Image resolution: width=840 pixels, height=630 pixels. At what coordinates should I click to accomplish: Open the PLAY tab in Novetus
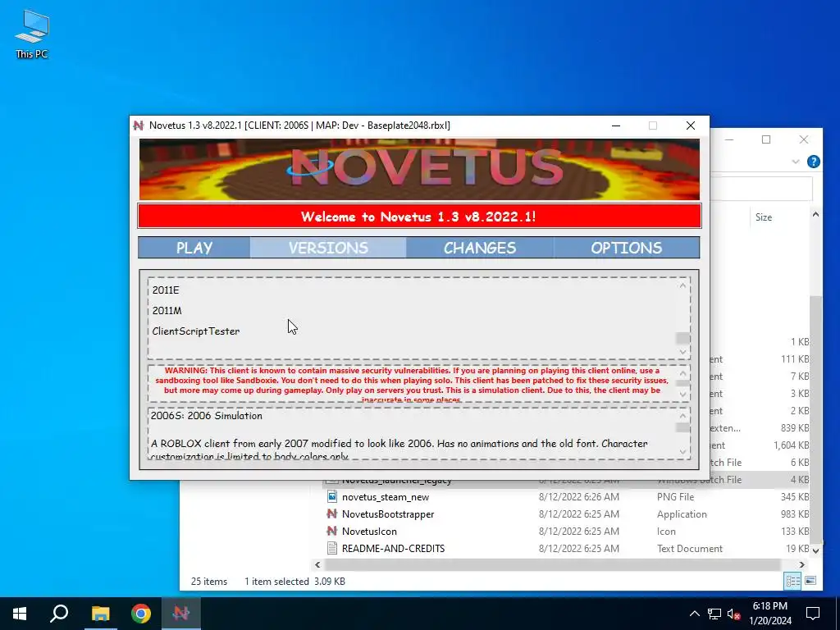(194, 248)
